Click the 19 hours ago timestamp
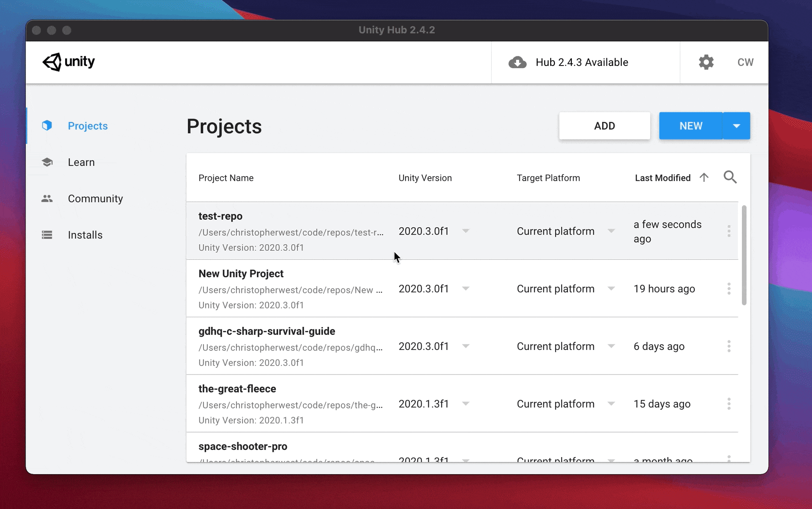812x509 pixels. (664, 289)
